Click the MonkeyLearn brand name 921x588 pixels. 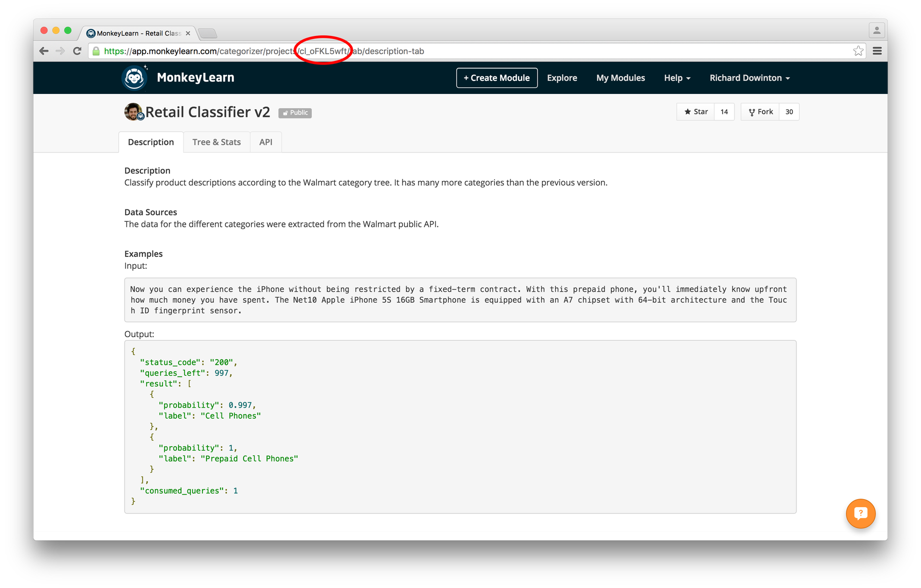point(195,77)
